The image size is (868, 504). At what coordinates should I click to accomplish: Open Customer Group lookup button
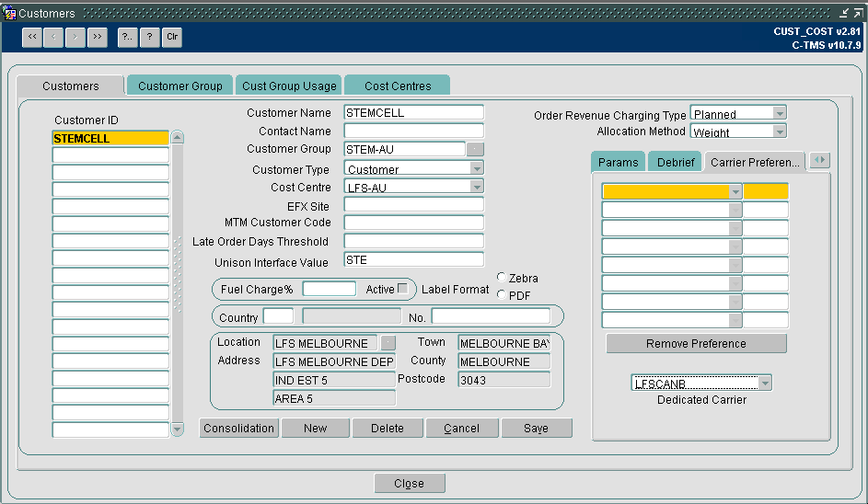475,149
